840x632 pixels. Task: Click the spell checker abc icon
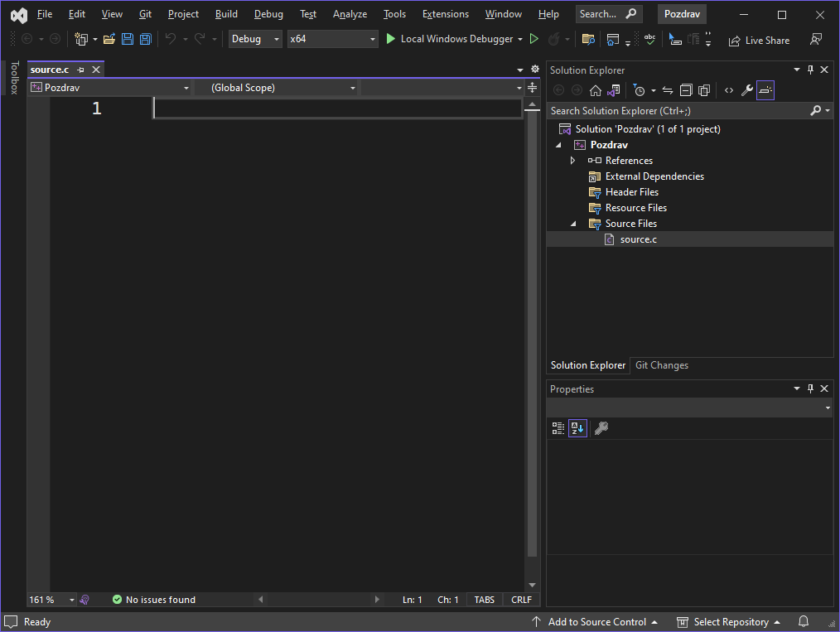[649, 39]
